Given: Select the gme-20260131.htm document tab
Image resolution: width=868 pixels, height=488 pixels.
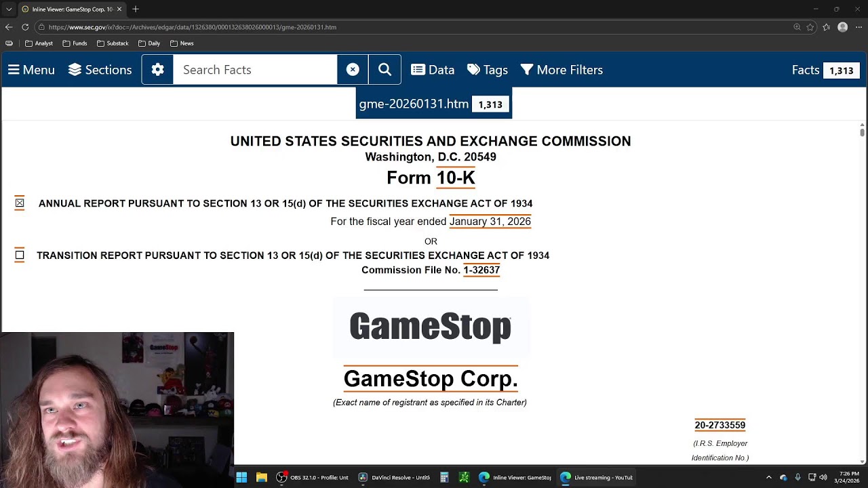Looking at the screenshot, I should [x=434, y=104].
